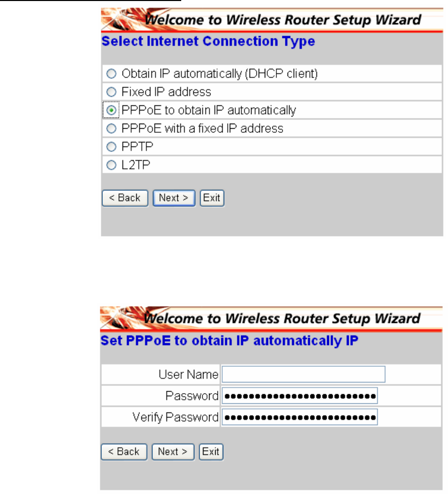Image resolution: width=448 pixels, height=494 pixels.
Task: Click Back on the connection type page
Action: click(125, 198)
